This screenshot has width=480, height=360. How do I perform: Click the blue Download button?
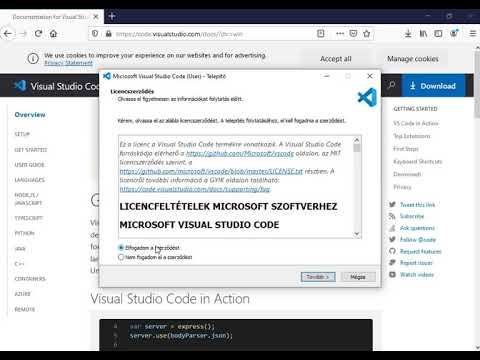pyautogui.click(x=433, y=86)
